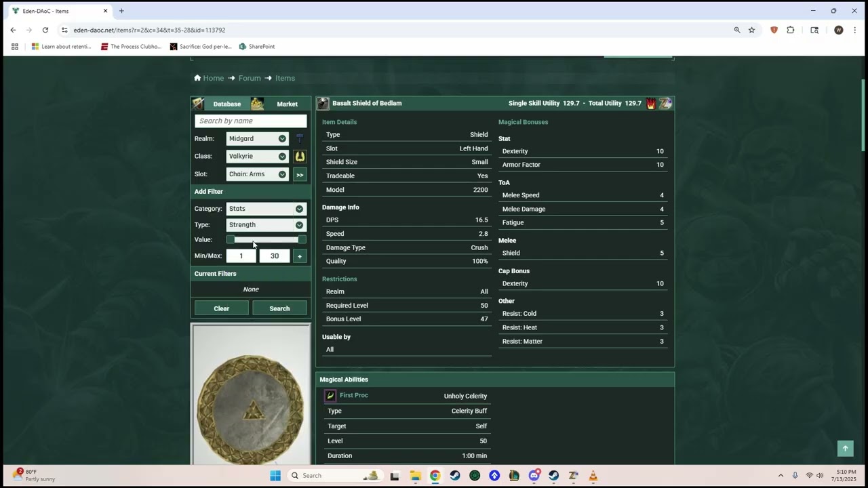Open the First Proc link
Viewport: 868px width, 488px height.
354,395
